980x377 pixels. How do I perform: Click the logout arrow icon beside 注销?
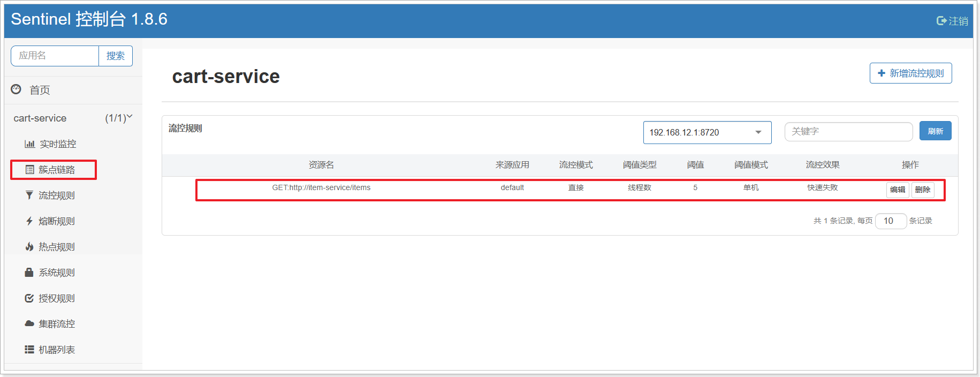click(941, 21)
